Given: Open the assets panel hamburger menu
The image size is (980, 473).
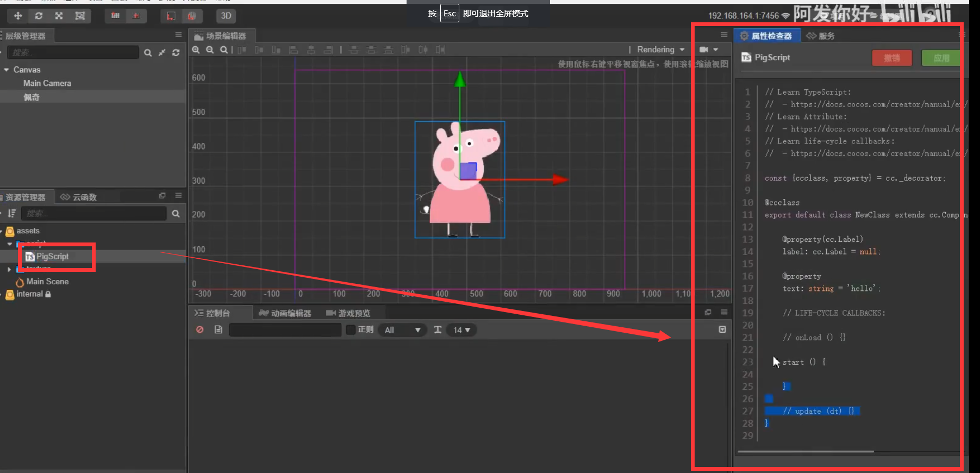Looking at the screenshot, I should [x=178, y=196].
